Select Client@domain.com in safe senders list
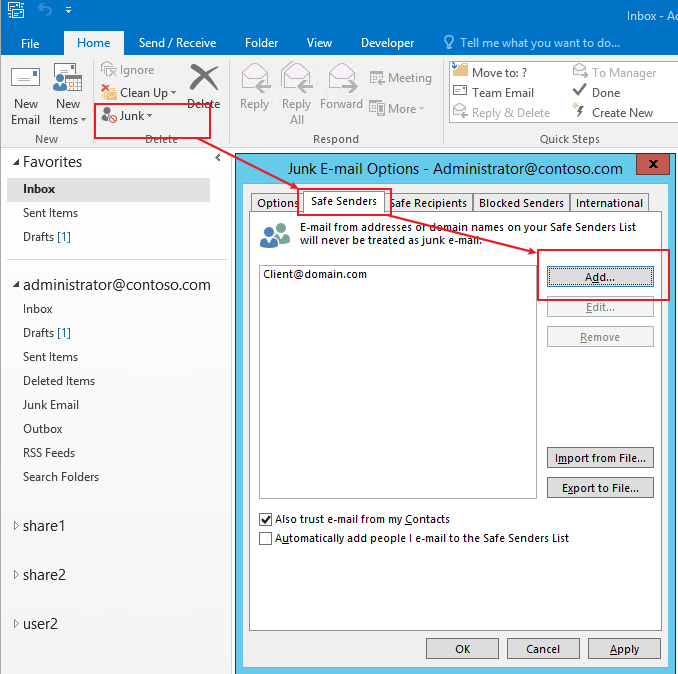Screen dimensions: 678x674 315,274
